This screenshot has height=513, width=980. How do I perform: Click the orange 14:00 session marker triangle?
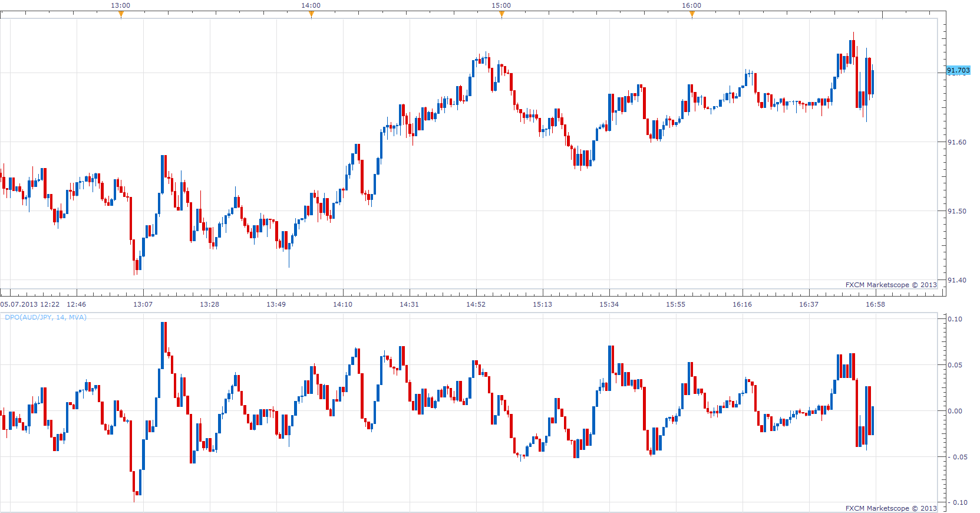(311, 15)
